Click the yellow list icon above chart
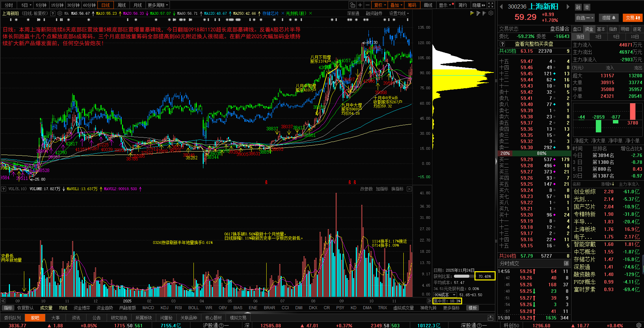The width and height of the screenshot is (644, 328). click(x=472, y=13)
